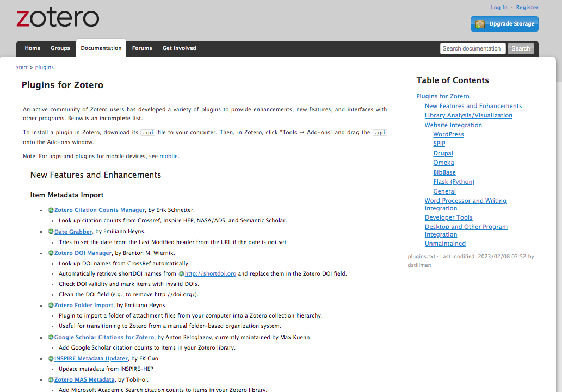Click the Zotero logo
The height and width of the screenshot is (392, 562).
(58, 18)
